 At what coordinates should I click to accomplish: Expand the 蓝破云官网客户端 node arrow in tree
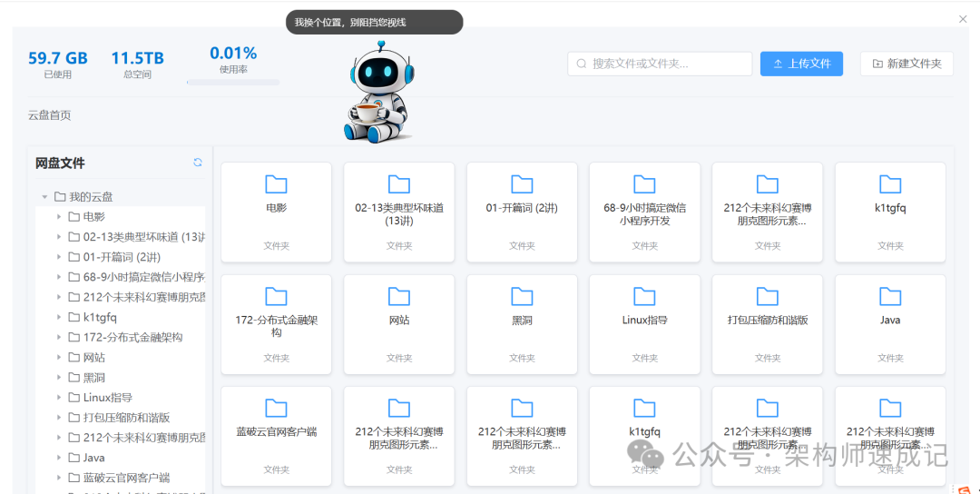click(x=59, y=477)
